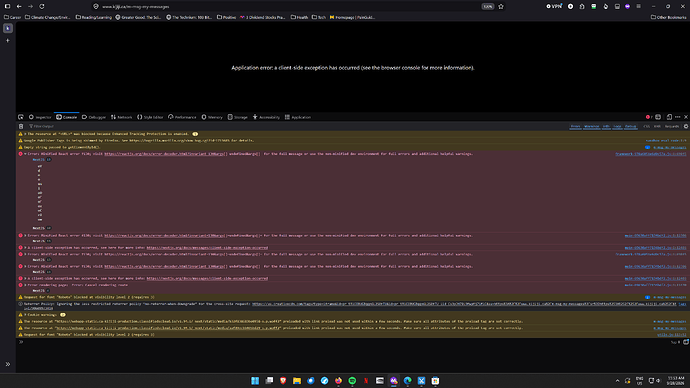Click the red error count indicator in DevTools toolbar
The height and width of the screenshot is (388, 690).
click(x=649, y=117)
